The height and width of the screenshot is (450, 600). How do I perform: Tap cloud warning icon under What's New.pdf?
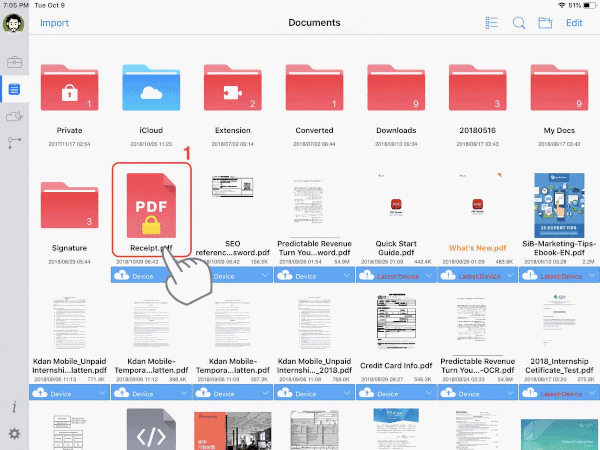tap(448, 275)
